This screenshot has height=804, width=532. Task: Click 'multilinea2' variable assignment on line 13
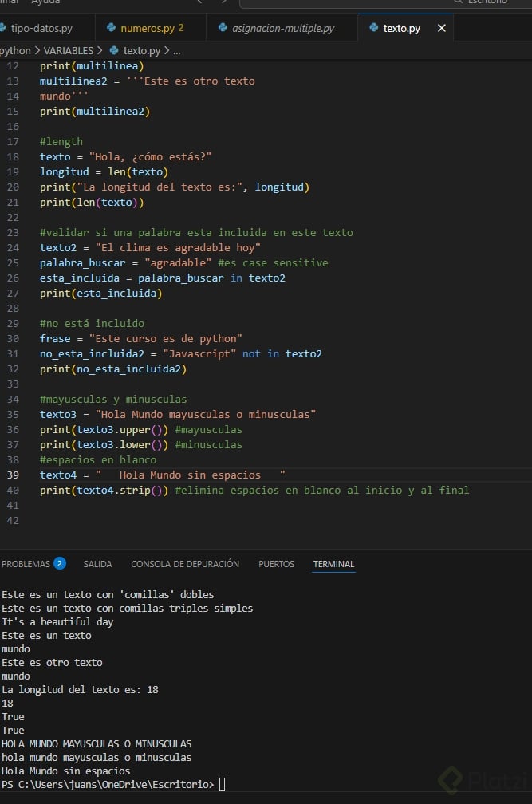point(73,81)
